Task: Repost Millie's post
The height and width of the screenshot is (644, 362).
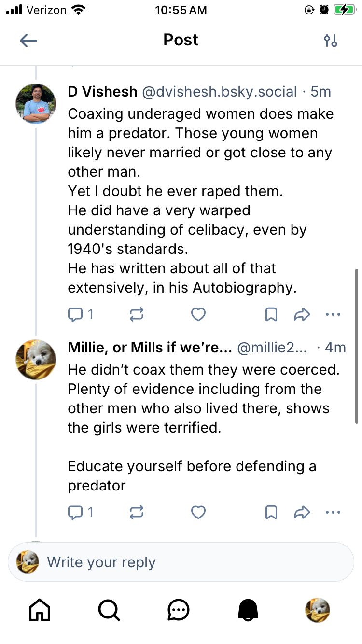Action: click(137, 512)
